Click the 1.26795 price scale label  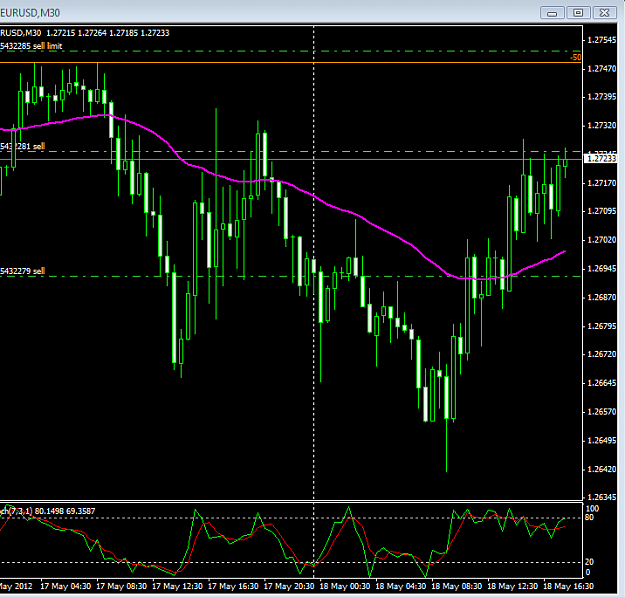[601, 326]
